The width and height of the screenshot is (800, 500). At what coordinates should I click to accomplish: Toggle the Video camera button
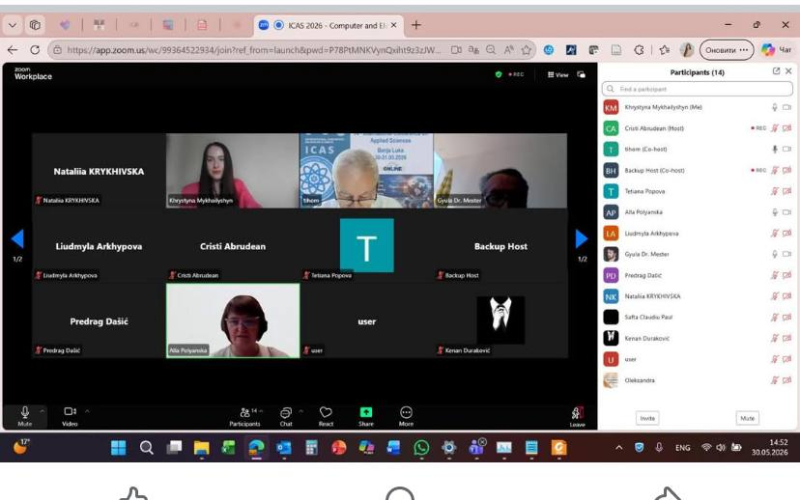point(70,415)
